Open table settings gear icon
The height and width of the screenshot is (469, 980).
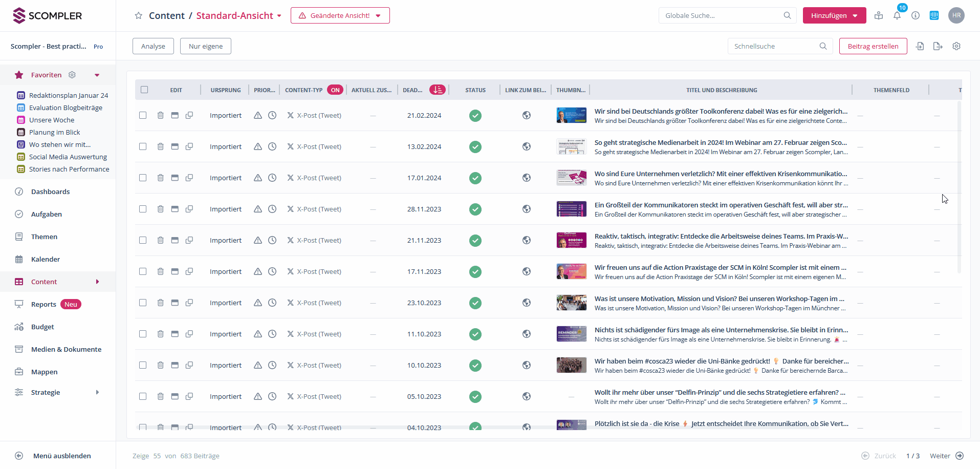click(x=956, y=46)
